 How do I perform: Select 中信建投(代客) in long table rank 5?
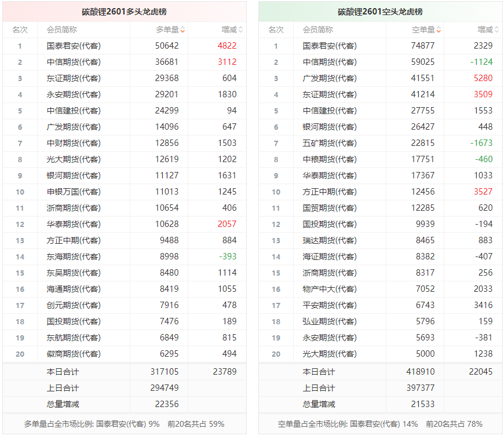[74, 111]
